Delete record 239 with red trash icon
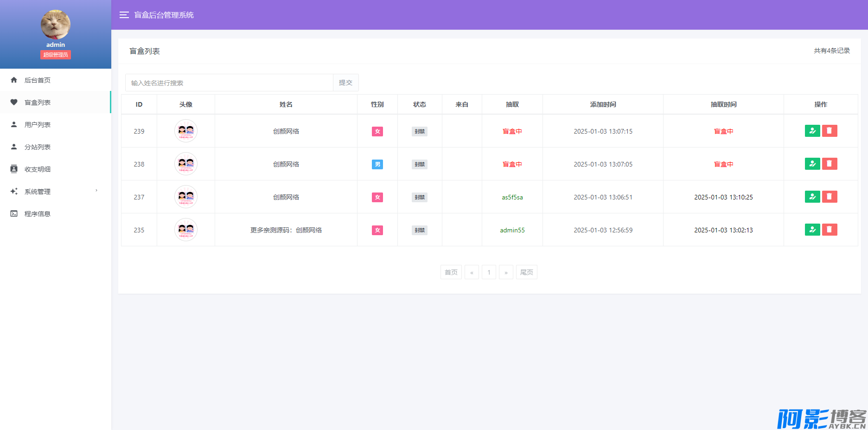868x430 pixels. (830, 131)
